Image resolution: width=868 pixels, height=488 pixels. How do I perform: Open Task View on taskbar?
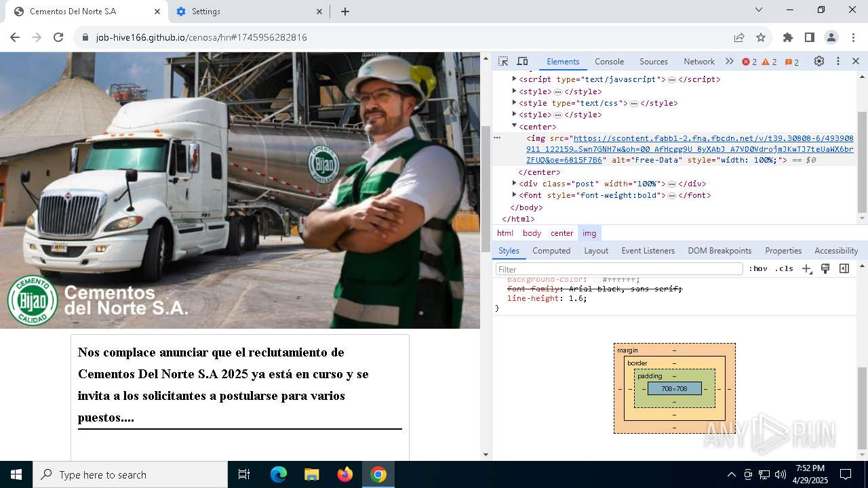coord(244,474)
